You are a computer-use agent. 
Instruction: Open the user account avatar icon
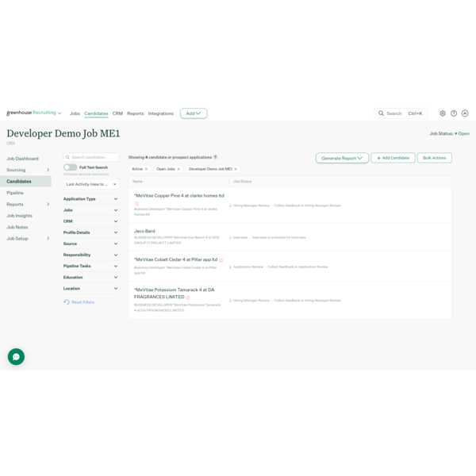[465, 113]
